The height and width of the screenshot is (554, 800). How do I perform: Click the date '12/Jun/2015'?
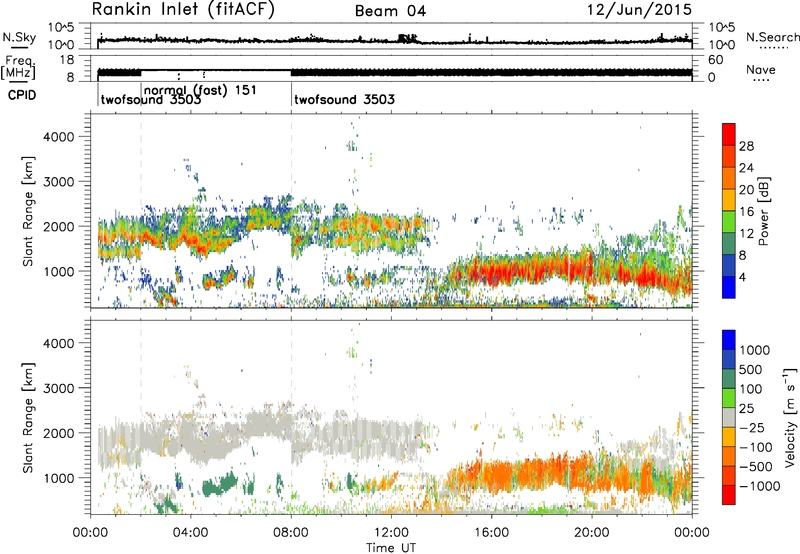(639, 10)
